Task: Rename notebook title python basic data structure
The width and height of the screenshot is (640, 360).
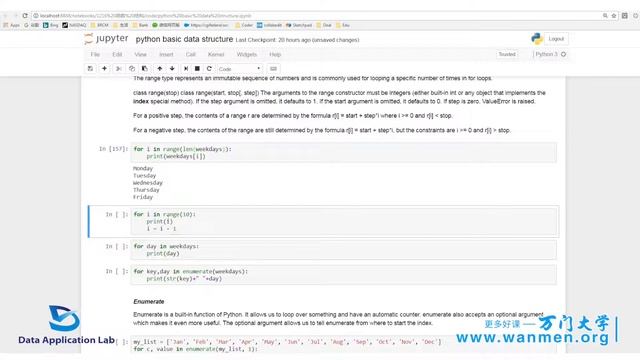Action: point(184,39)
